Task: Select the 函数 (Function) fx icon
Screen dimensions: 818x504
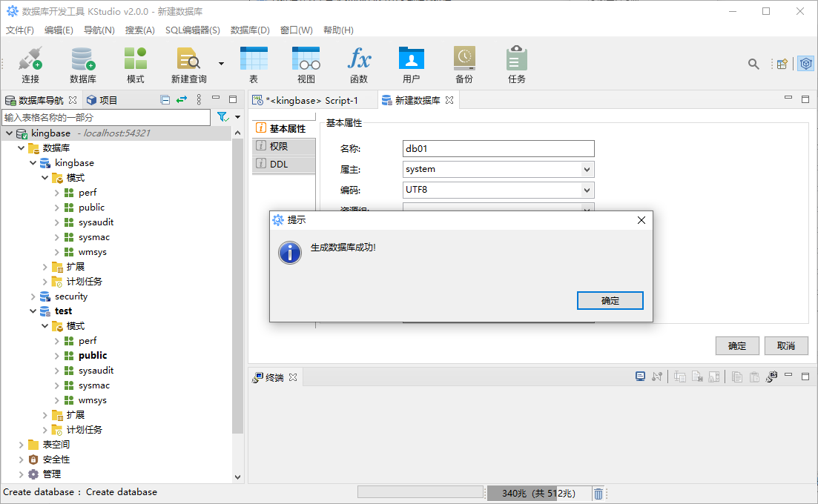Action: 359,64
